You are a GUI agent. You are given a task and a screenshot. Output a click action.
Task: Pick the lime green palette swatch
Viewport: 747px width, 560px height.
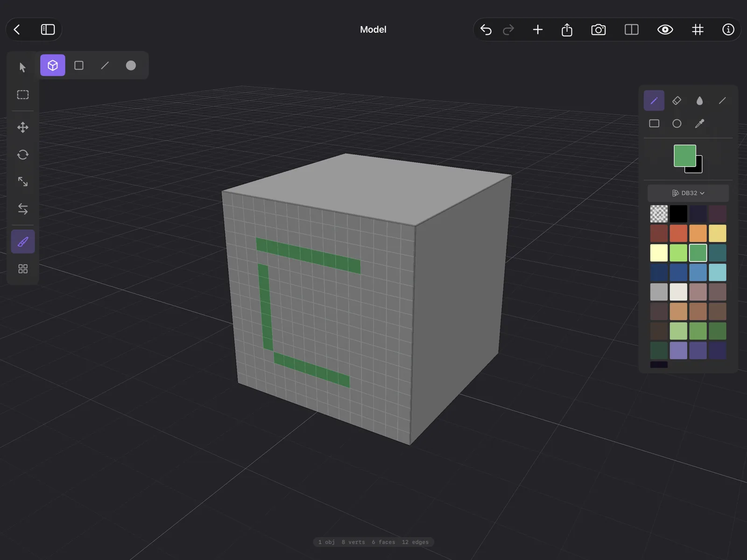pyautogui.click(x=678, y=253)
